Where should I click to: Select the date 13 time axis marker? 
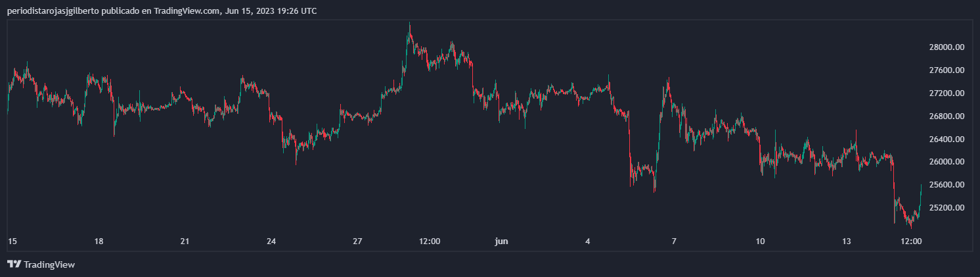(x=847, y=241)
